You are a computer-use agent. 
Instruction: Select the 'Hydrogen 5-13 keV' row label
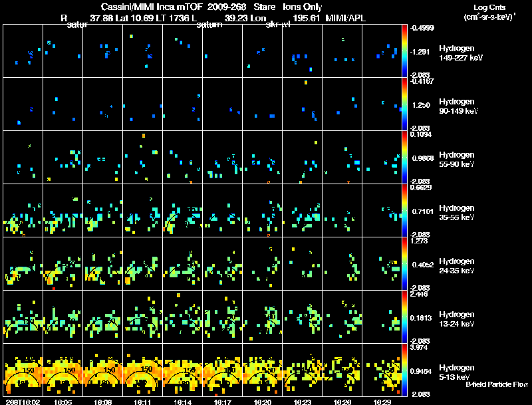(457, 372)
